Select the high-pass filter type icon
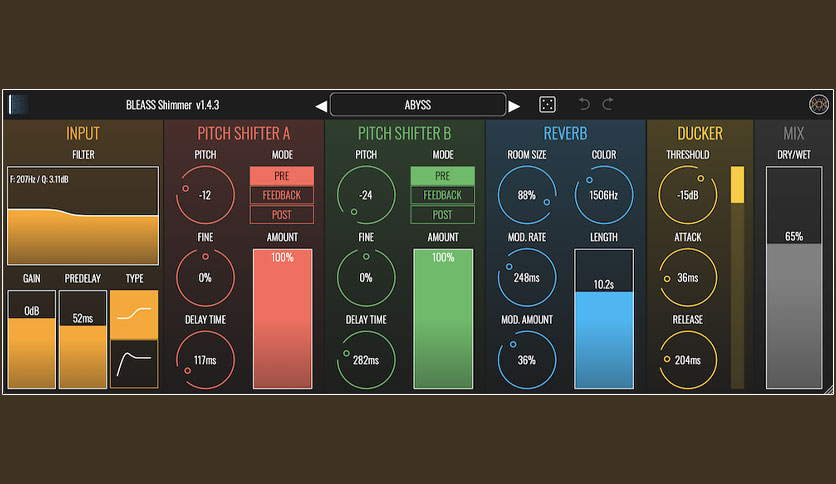The width and height of the screenshot is (836, 484). click(x=134, y=364)
